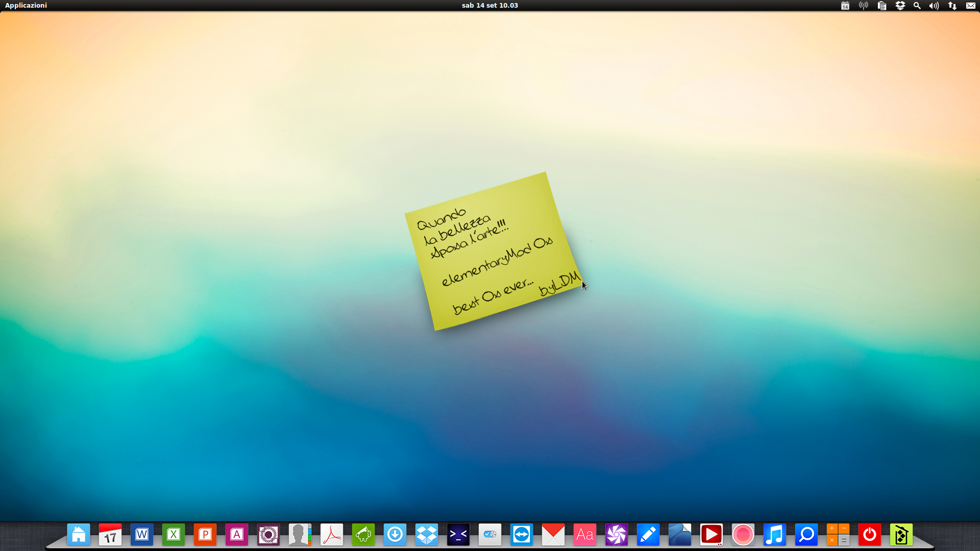The image size is (980, 551).
Task: Open the network up-down arrows indicator
Action: [x=952, y=6]
